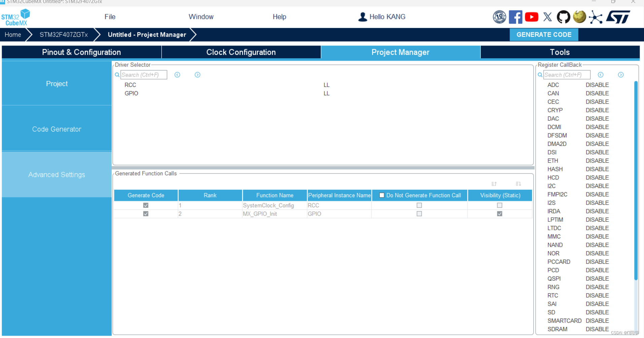Sort by the Rank column header
Image resolution: width=644 pixels, height=338 pixels.
point(210,195)
